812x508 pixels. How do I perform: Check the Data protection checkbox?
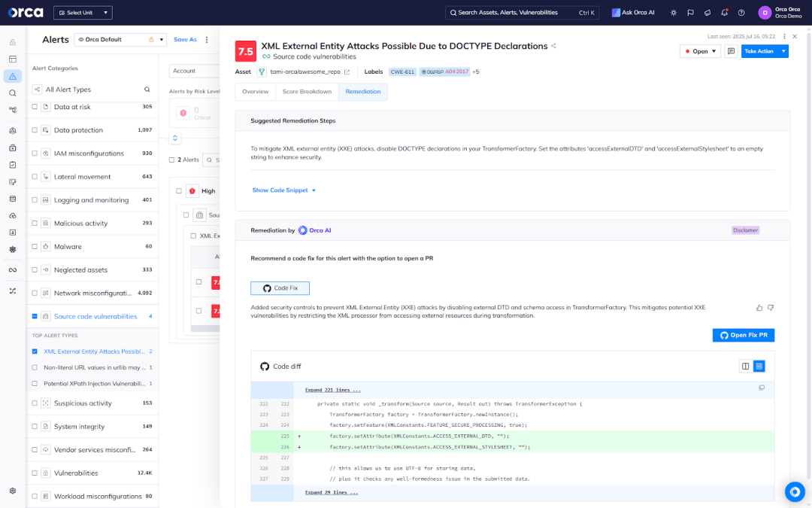[x=35, y=130]
